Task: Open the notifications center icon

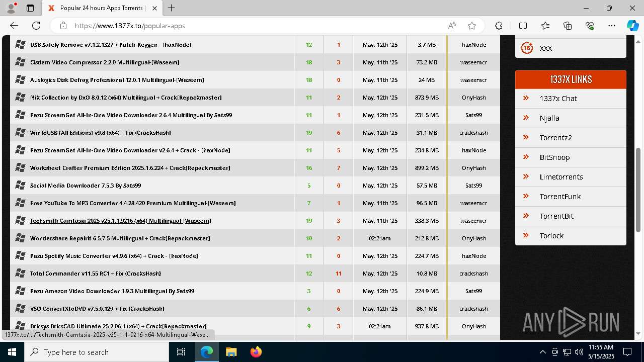Action: point(628,352)
